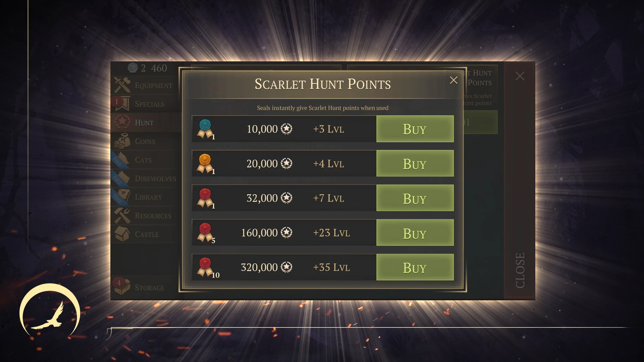This screenshot has height=362, width=644.
Task: Open the Storage chest icon
Action: point(122,287)
